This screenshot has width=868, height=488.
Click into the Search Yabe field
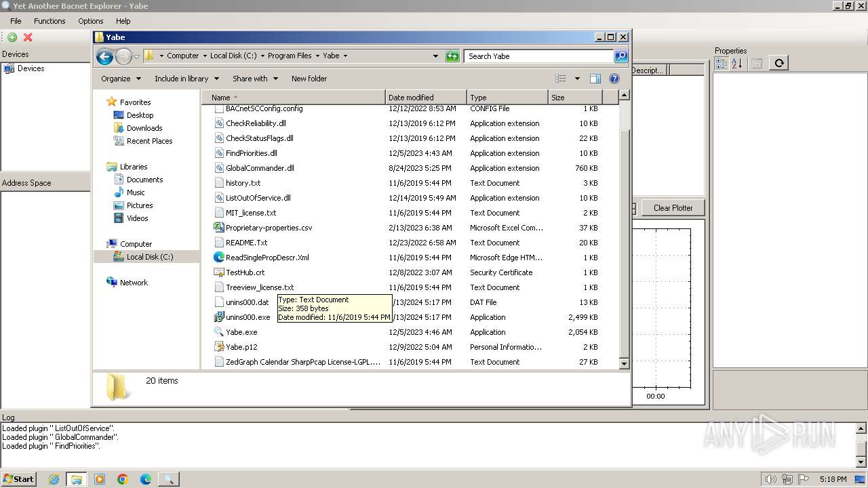point(539,56)
